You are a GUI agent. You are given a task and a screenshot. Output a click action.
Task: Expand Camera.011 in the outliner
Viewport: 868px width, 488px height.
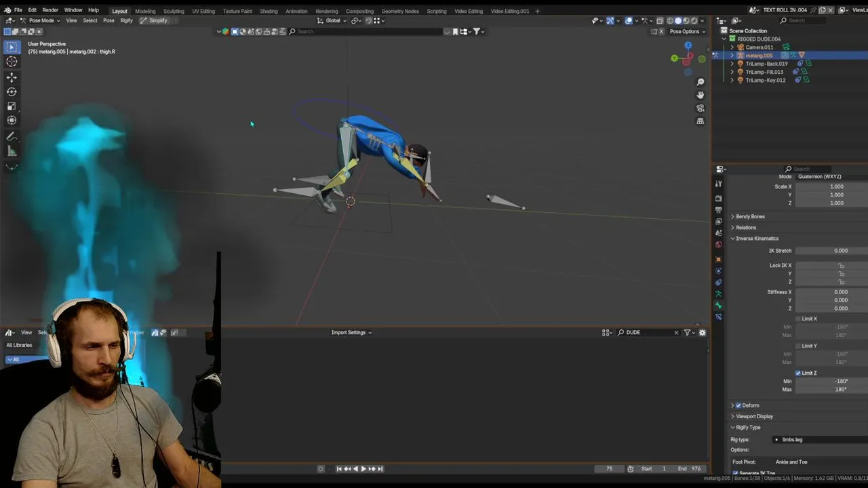point(732,47)
